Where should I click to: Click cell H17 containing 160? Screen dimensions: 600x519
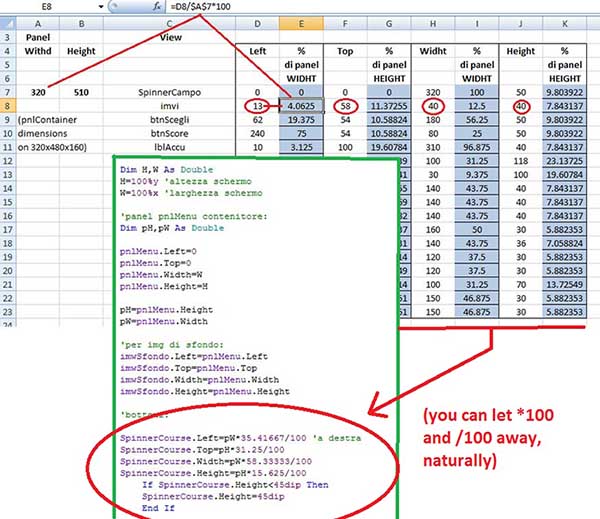point(433,230)
